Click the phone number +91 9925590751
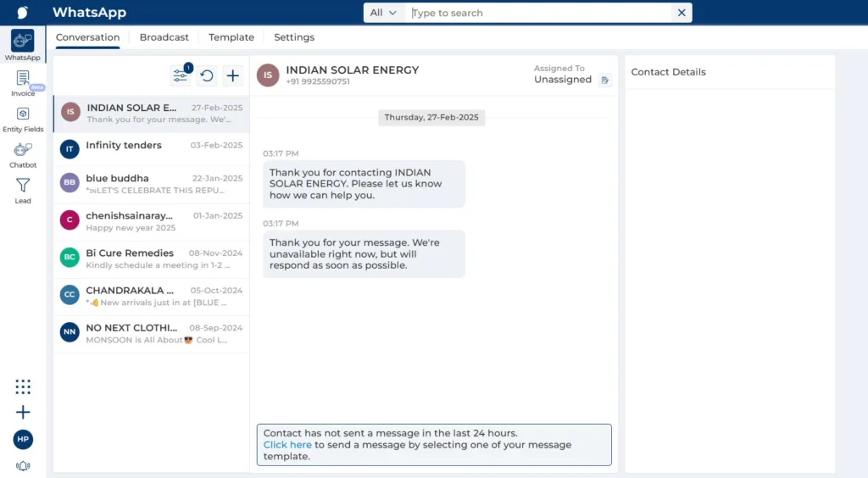The width and height of the screenshot is (868, 478). 318,82
